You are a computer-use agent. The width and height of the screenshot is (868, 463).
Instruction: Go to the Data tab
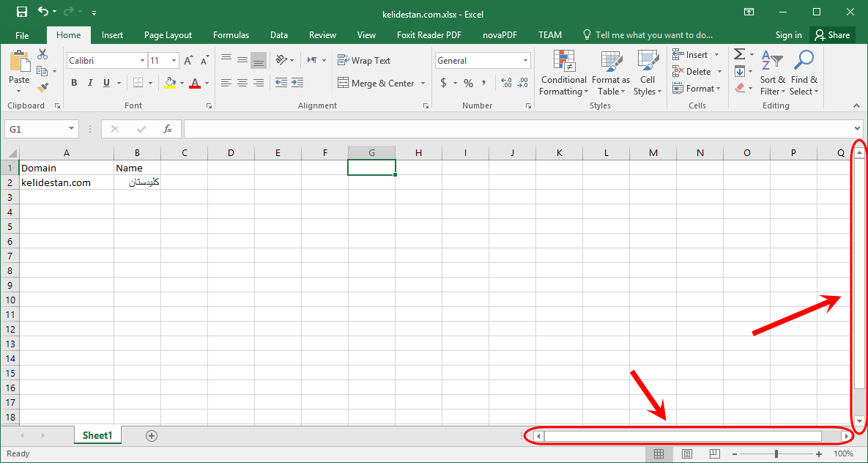click(x=279, y=35)
